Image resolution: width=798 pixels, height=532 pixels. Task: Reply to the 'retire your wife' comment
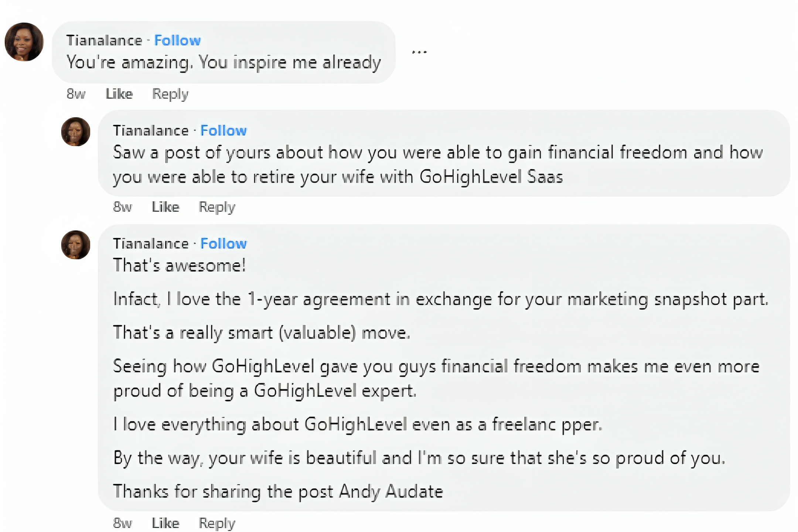(217, 207)
